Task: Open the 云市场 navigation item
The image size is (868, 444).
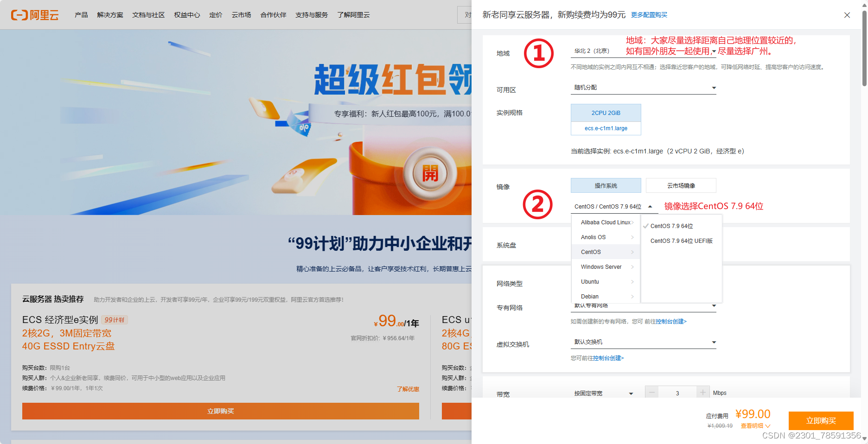Action: pyautogui.click(x=241, y=15)
